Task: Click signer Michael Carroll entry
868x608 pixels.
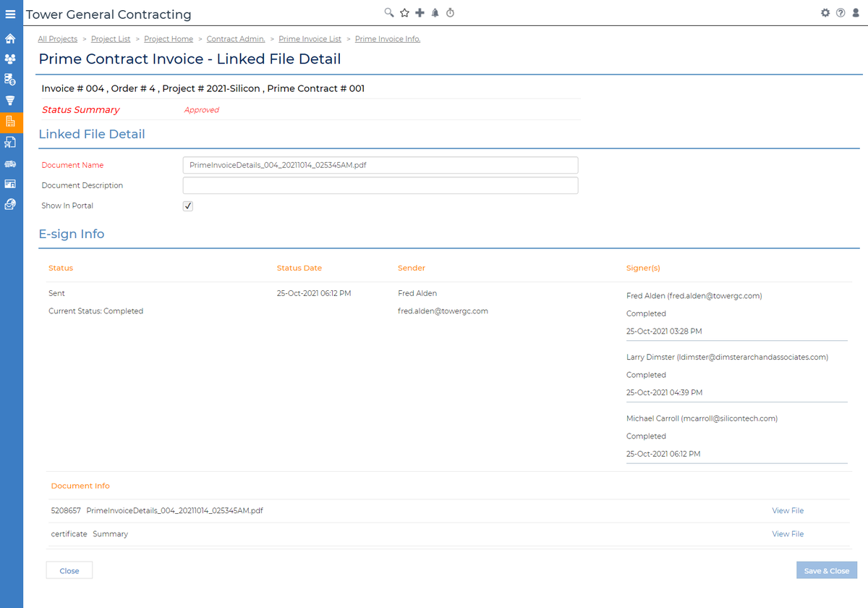Action: [702, 419]
